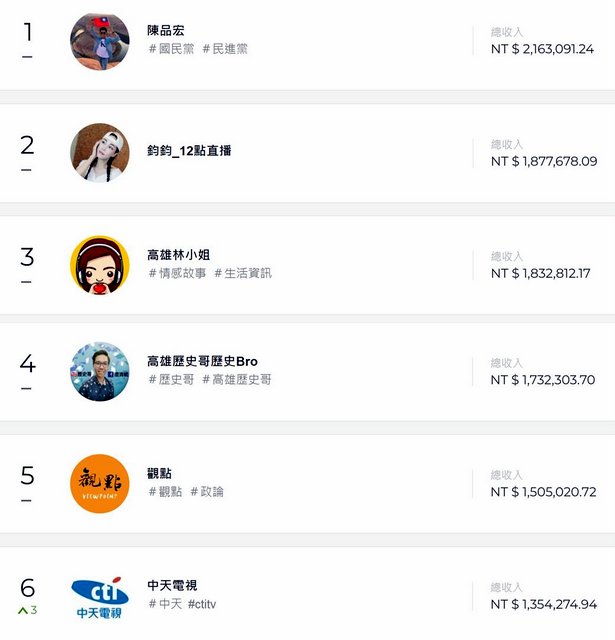The image size is (615, 640).
Task: Select the #民進黨 hashtag
Action: (x=225, y=49)
